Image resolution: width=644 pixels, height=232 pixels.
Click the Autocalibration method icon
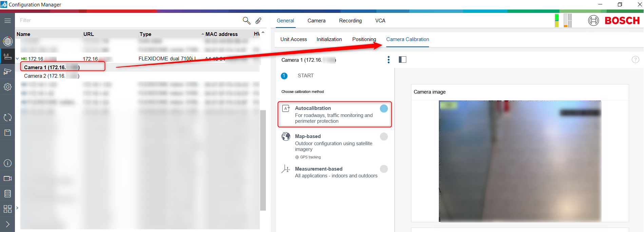tap(286, 109)
